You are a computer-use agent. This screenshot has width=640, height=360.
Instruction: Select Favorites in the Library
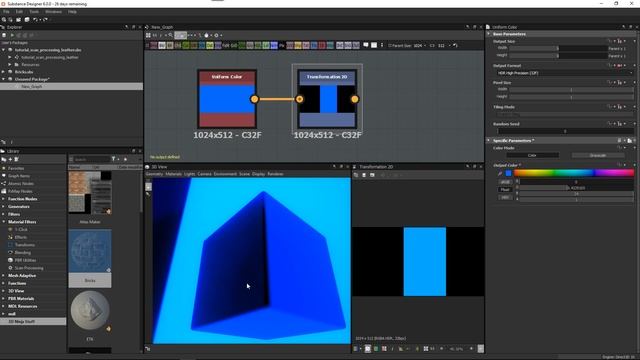[x=16, y=168]
